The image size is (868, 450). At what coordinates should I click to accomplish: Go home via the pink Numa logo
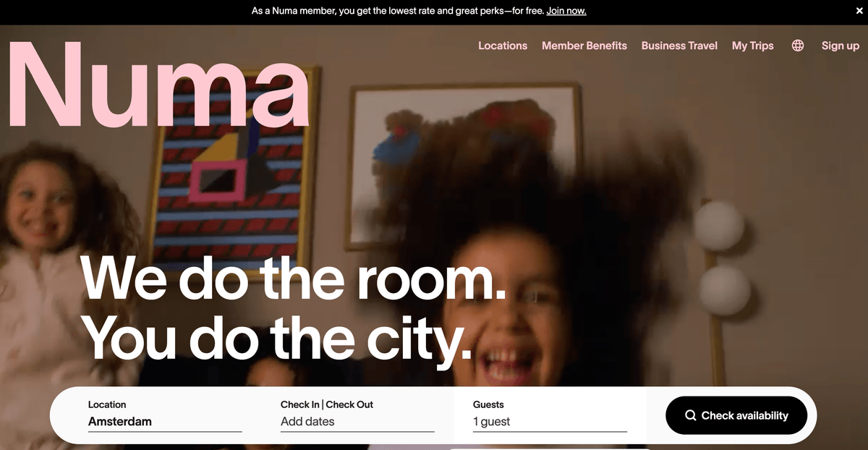pyautogui.click(x=158, y=85)
